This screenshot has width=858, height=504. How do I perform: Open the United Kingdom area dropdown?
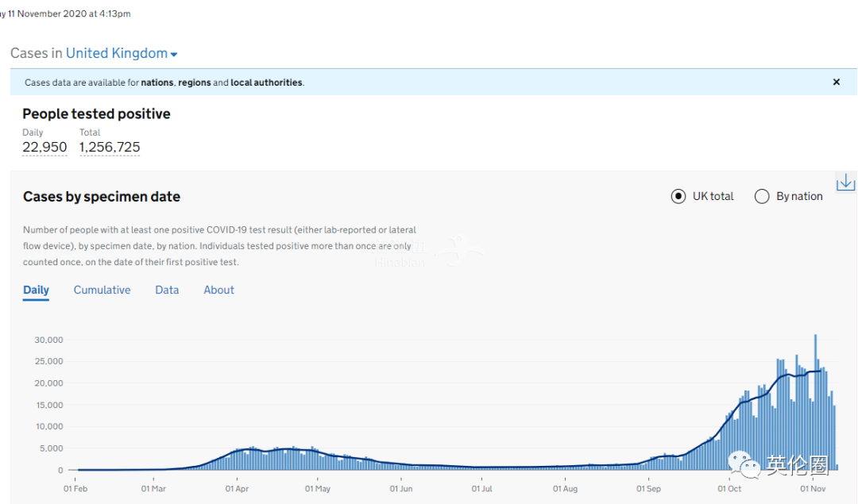pyautogui.click(x=122, y=53)
